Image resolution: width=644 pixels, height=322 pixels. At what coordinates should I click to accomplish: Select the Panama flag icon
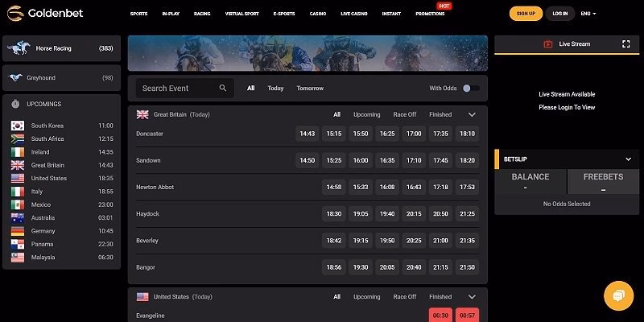click(x=18, y=244)
